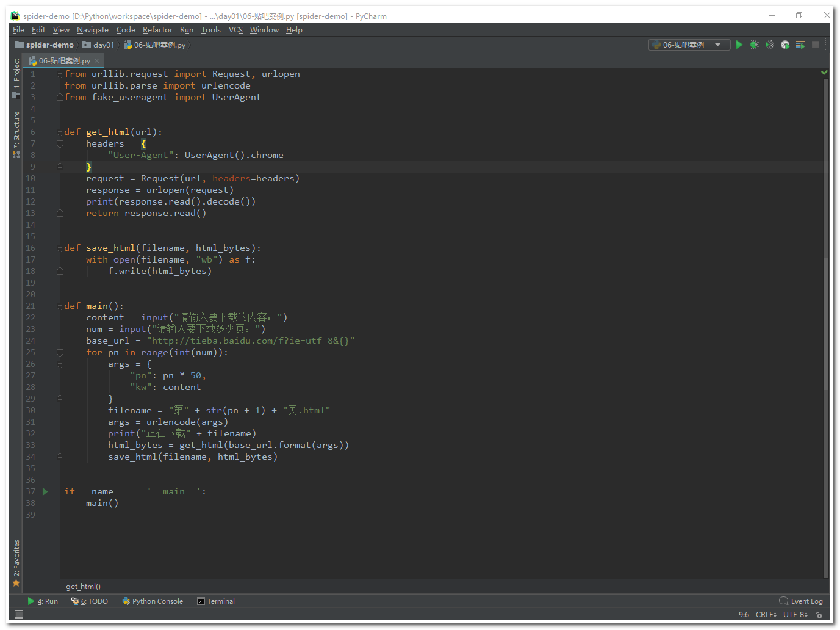This screenshot has height=630, width=840.
Task: Collapse the get_html function fold
Action: point(60,132)
